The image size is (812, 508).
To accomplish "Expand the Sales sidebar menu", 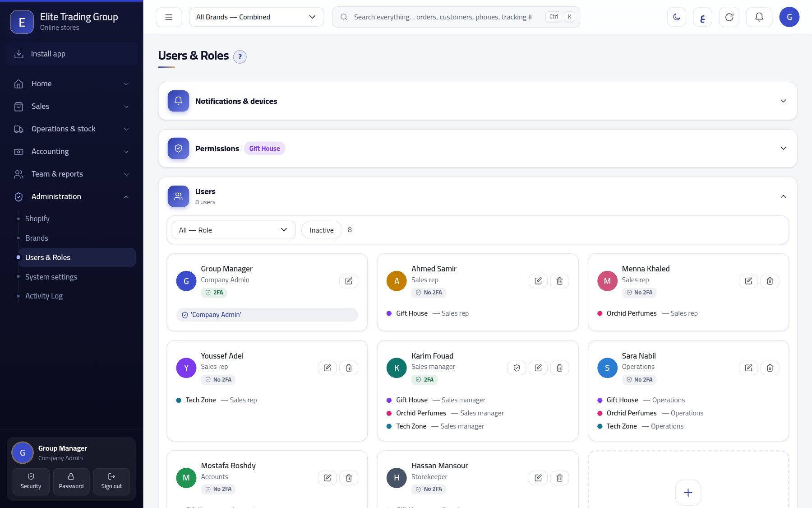I will [x=71, y=107].
